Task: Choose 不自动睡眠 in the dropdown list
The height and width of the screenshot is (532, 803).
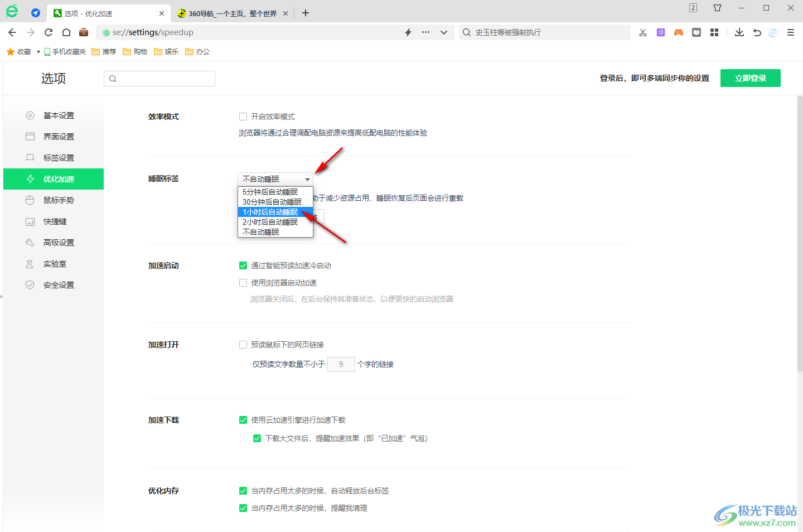Action: [x=275, y=232]
